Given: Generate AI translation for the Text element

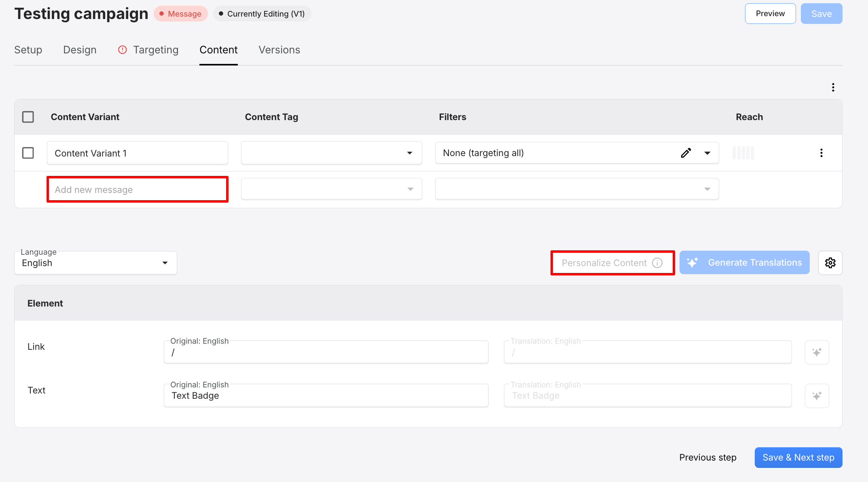Looking at the screenshot, I should pos(817,395).
